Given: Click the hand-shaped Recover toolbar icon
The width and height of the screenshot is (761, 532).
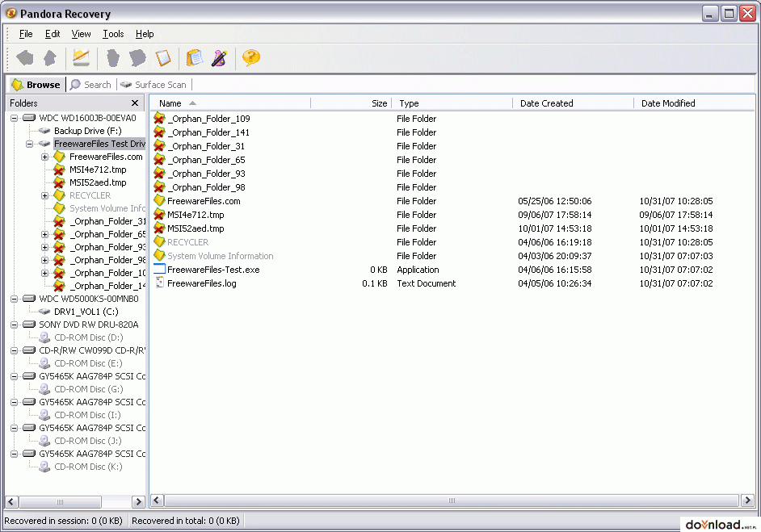Looking at the screenshot, I should pyautogui.click(x=113, y=58).
